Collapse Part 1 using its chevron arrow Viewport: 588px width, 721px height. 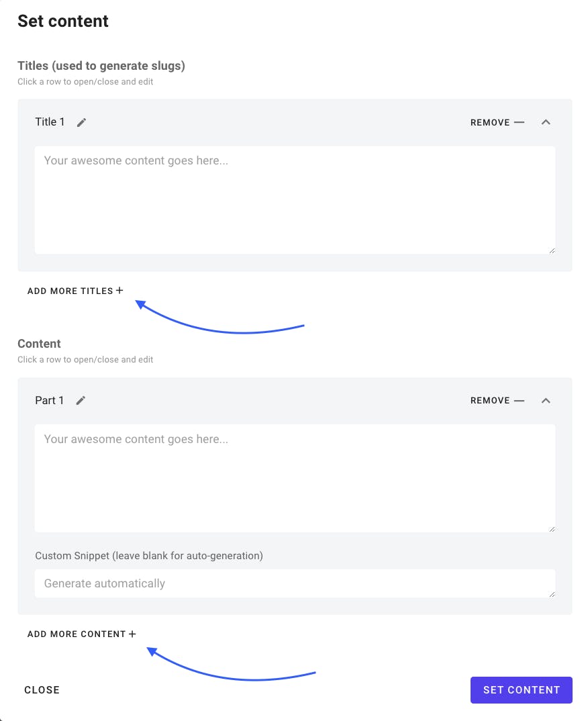click(x=546, y=400)
